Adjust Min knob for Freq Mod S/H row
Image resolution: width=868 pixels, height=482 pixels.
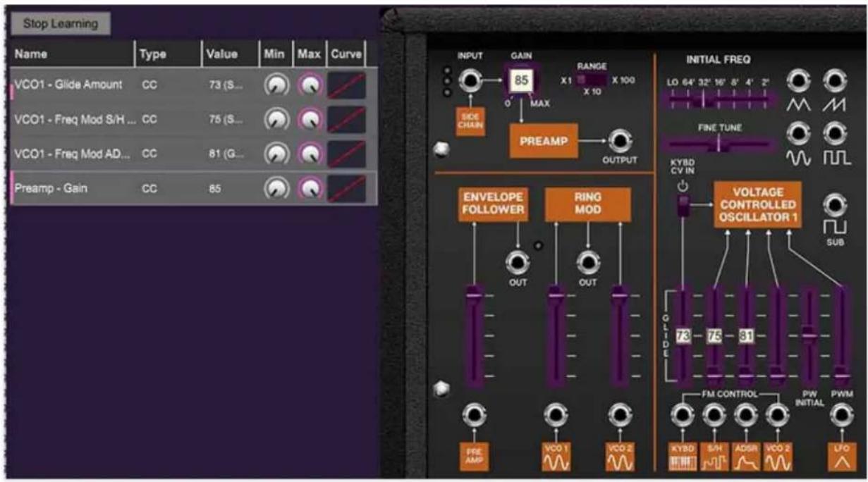pyautogui.click(x=276, y=120)
